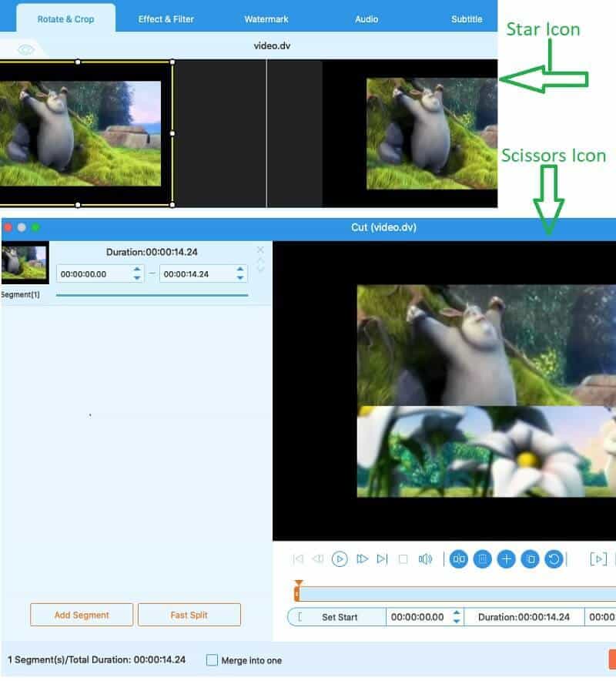Switch to the Effect & Filter tab

pos(166,18)
